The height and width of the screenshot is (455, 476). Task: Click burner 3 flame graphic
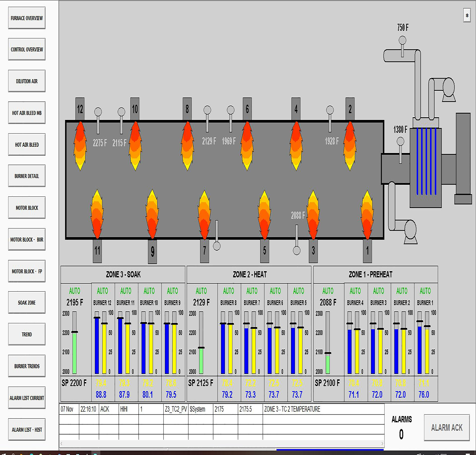pos(313,215)
